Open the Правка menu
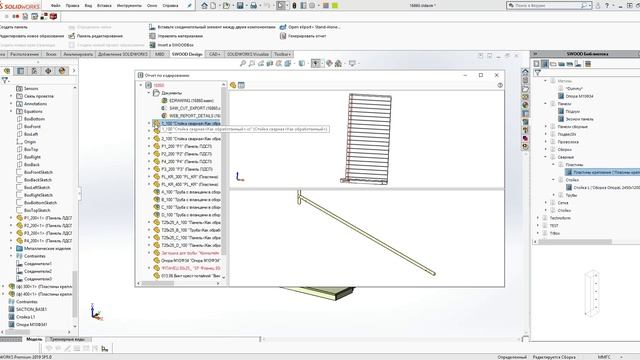This screenshot has width=640, height=360. pos(72,6)
